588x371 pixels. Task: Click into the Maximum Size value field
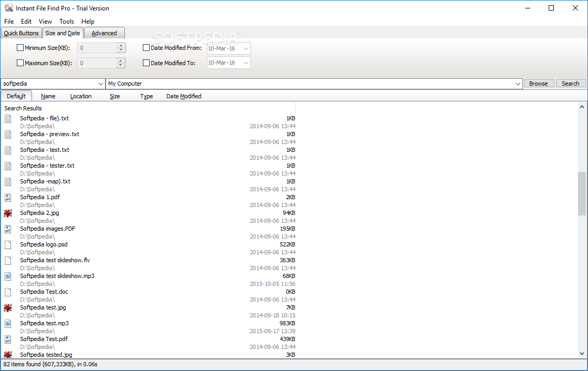(x=98, y=63)
